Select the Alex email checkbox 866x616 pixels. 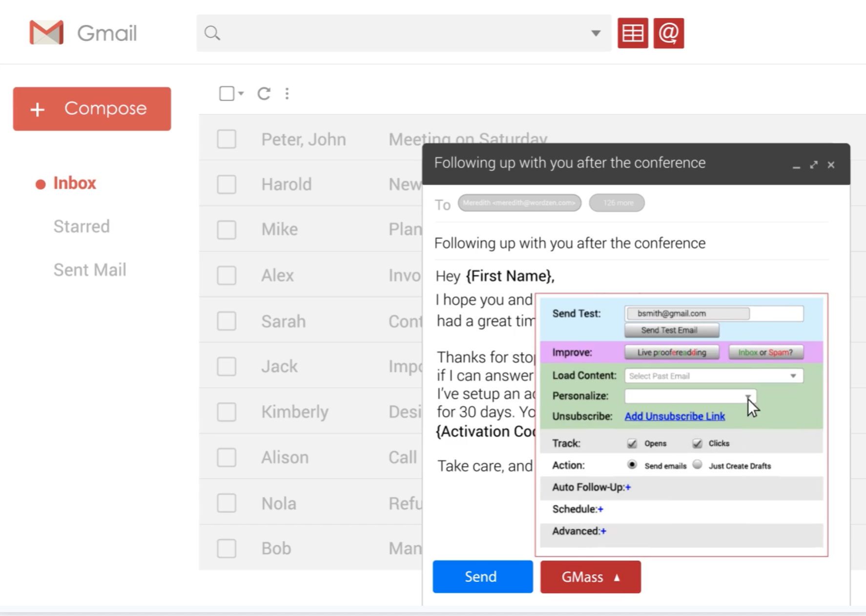(x=227, y=275)
